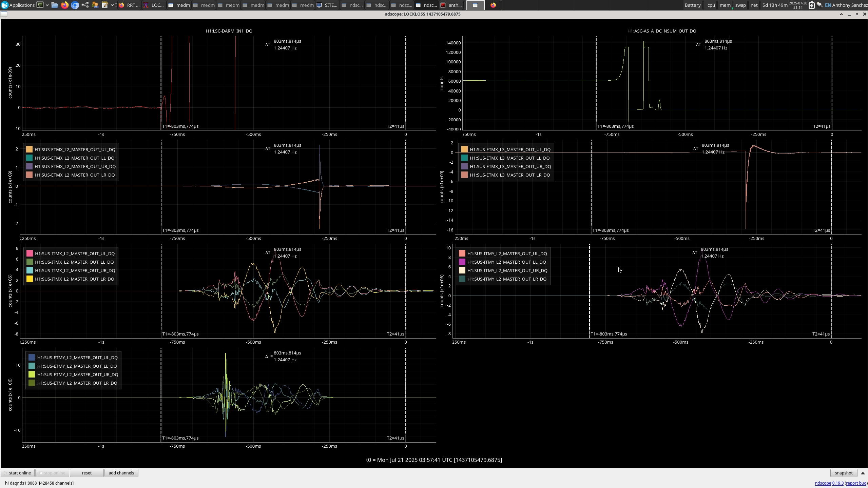The image size is (868, 488).
Task: Click the power manager battery icon
Action: tap(811, 5)
